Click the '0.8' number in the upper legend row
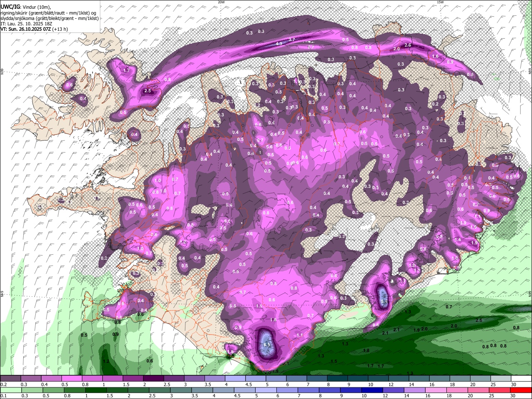This screenshot has height=399, width=532. click(85, 384)
